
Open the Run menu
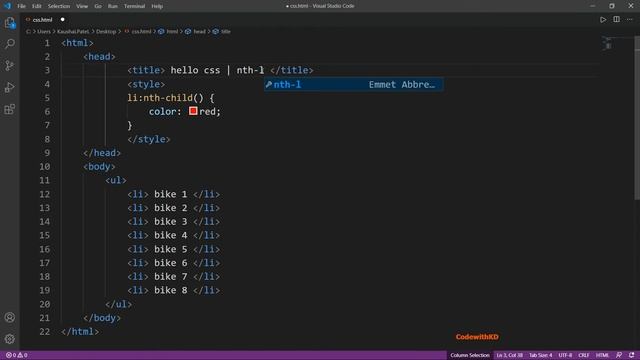tap(113, 6)
